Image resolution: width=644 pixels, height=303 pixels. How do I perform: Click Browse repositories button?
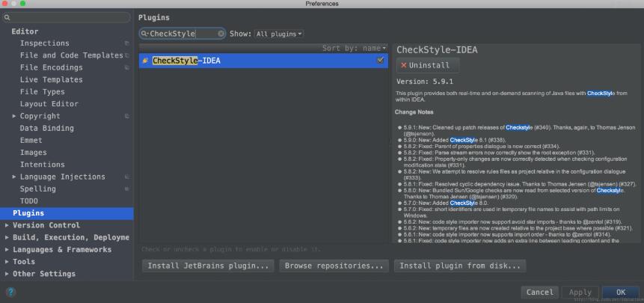[334, 266]
